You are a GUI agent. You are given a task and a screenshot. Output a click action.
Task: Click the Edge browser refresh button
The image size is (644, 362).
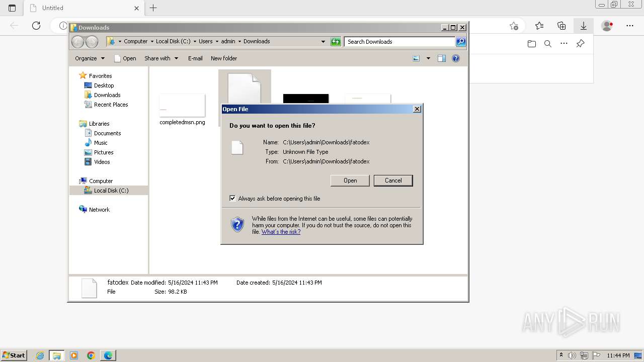point(36,26)
